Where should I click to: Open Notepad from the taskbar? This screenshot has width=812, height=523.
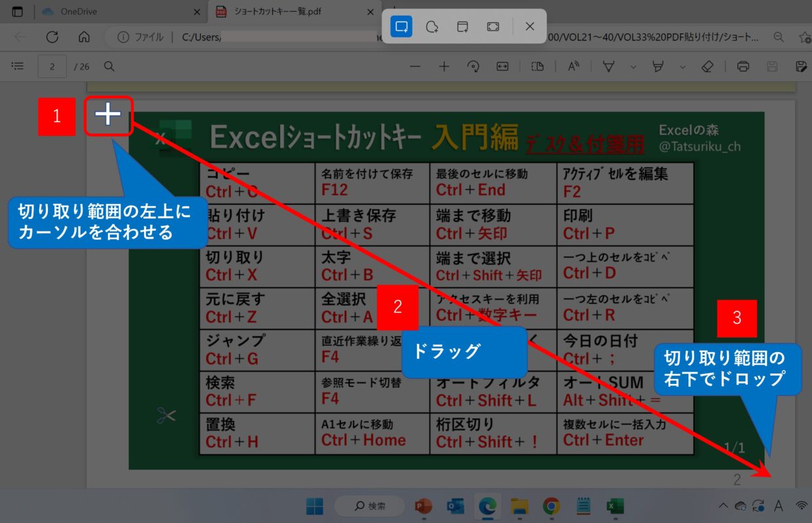point(583,506)
